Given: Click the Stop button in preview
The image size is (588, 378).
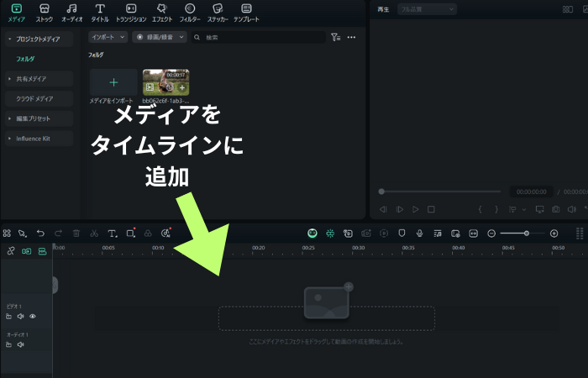Looking at the screenshot, I should tap(431, 209).
